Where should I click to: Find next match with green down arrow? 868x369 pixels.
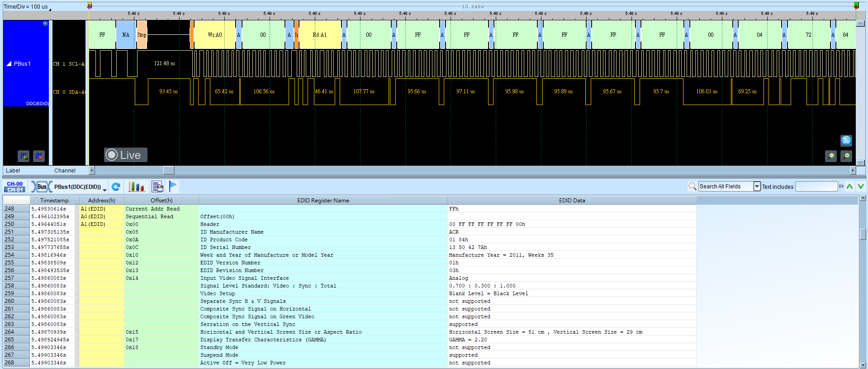(x=861, y=186)
